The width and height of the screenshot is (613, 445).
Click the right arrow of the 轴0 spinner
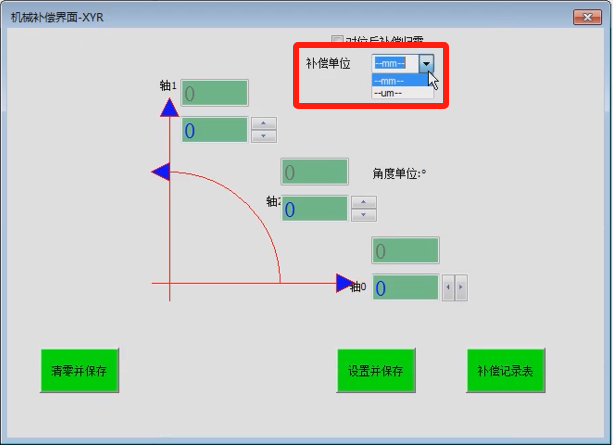pos(461,288)
